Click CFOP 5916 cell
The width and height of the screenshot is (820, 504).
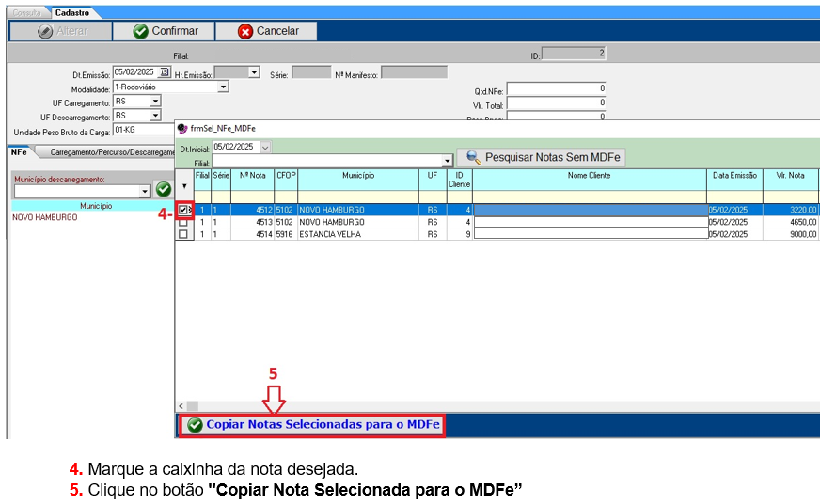point(286,234)
